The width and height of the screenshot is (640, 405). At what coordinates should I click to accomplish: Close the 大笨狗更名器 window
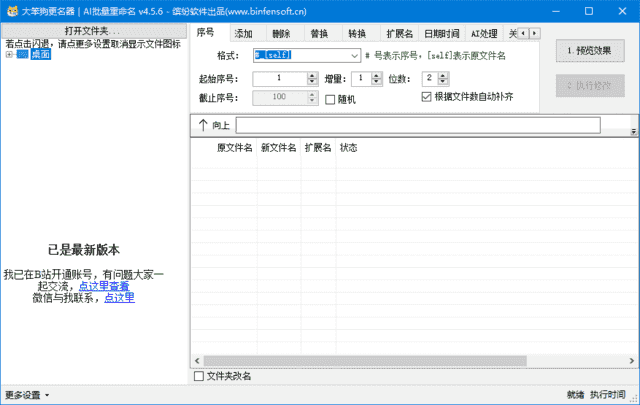(622, 11)
